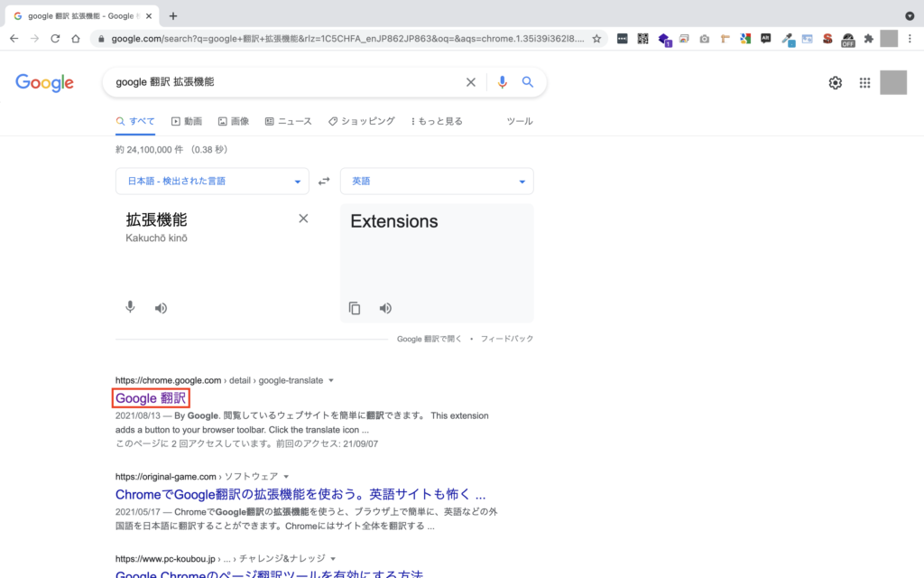Open the source language dropdown 日本語
The image size is (924, 578).
[x=212, y=181]
